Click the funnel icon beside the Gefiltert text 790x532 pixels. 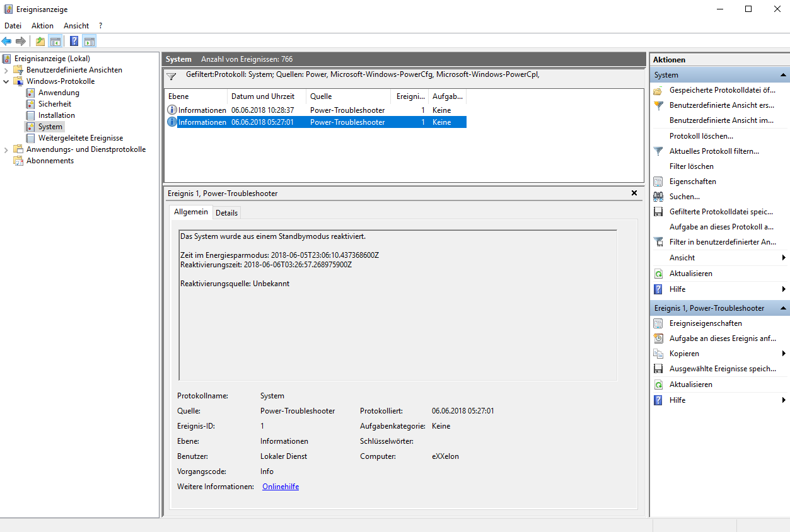pyautogui.click(x=171, y=77)
